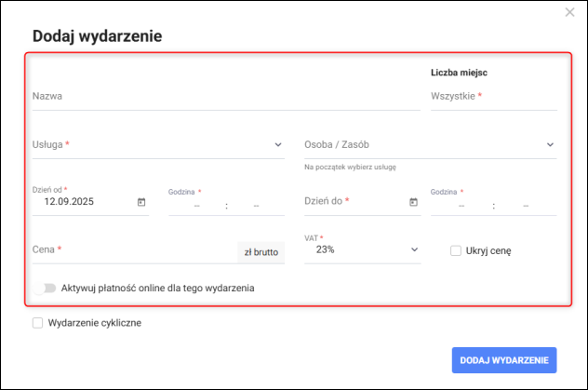Enable Wydarzenie cykliczne checkbox
The width and height of the screenshot is (588, 390).
[38, 323]
